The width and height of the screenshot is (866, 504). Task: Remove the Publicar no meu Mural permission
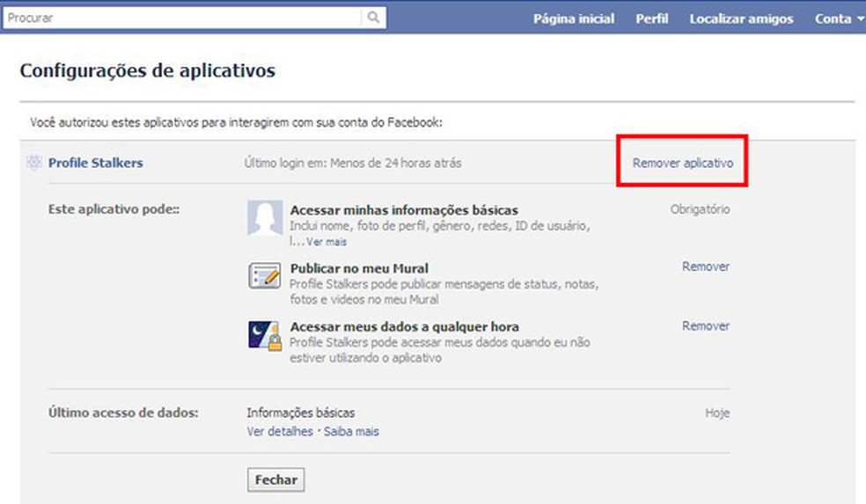pos(705,267)
